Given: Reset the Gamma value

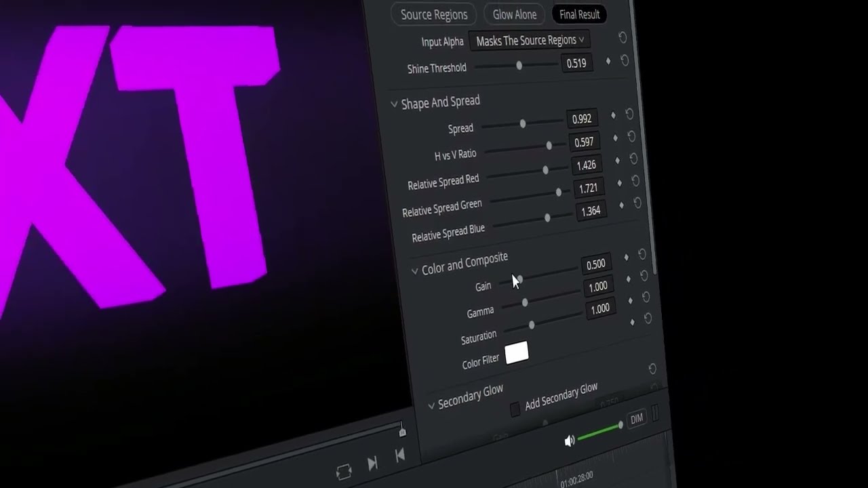Looking at the screenshot, I should 644,276.
